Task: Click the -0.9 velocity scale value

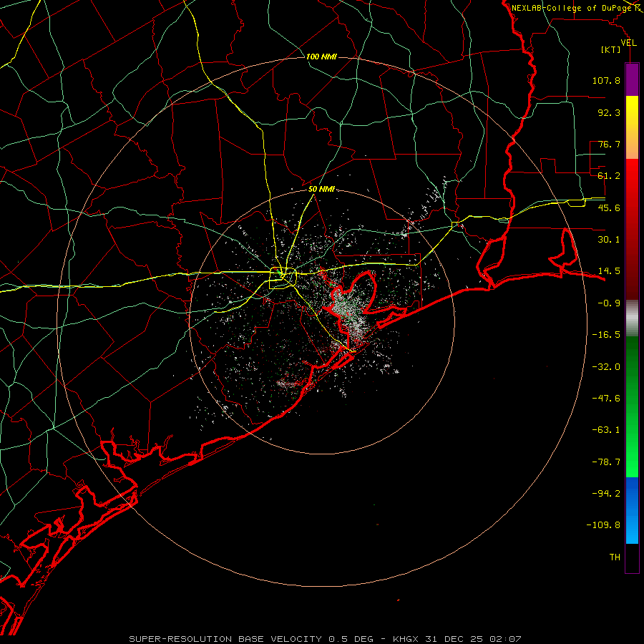Action: point(609,303)
